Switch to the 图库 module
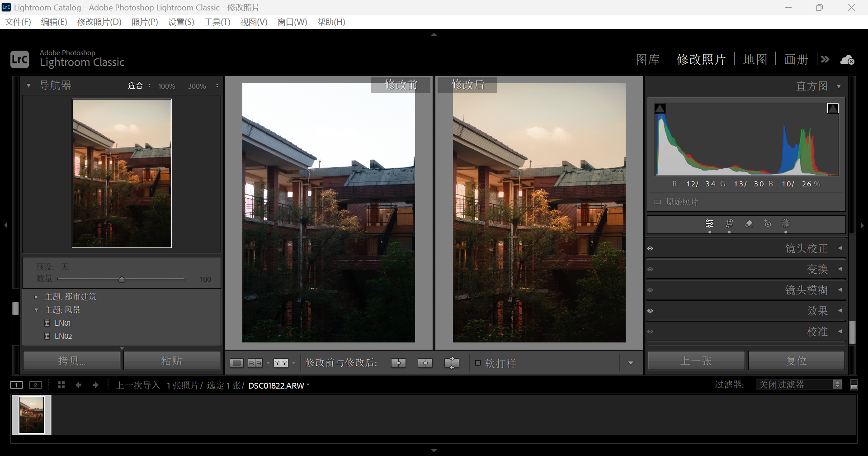Screen dimensions: 868x456 click(647, 60)
